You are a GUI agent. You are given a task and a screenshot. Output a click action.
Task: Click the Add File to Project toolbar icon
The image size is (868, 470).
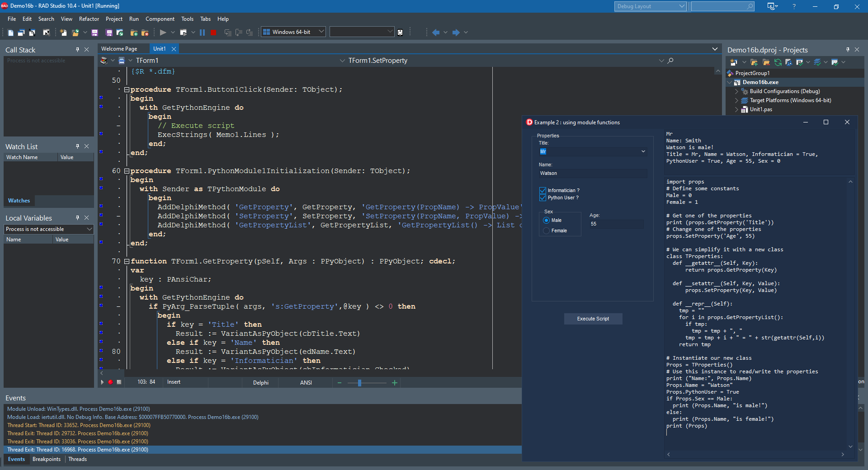coord(134,33)
